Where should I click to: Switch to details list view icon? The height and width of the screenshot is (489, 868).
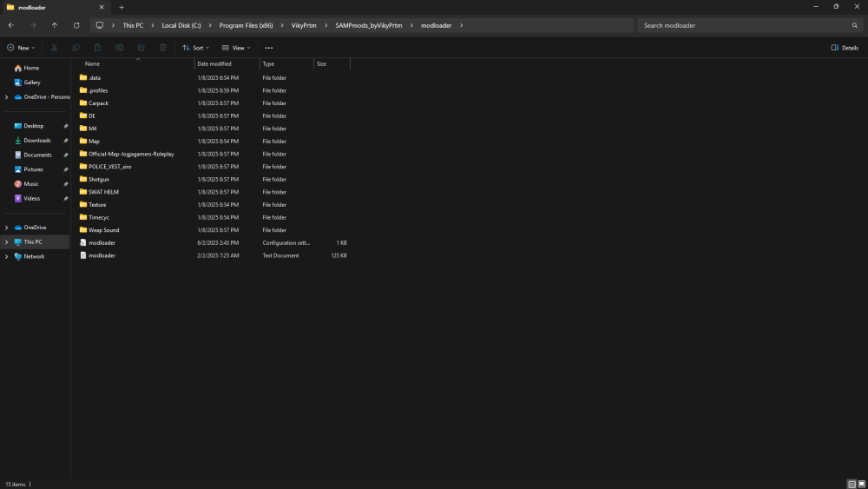point(852,484)
